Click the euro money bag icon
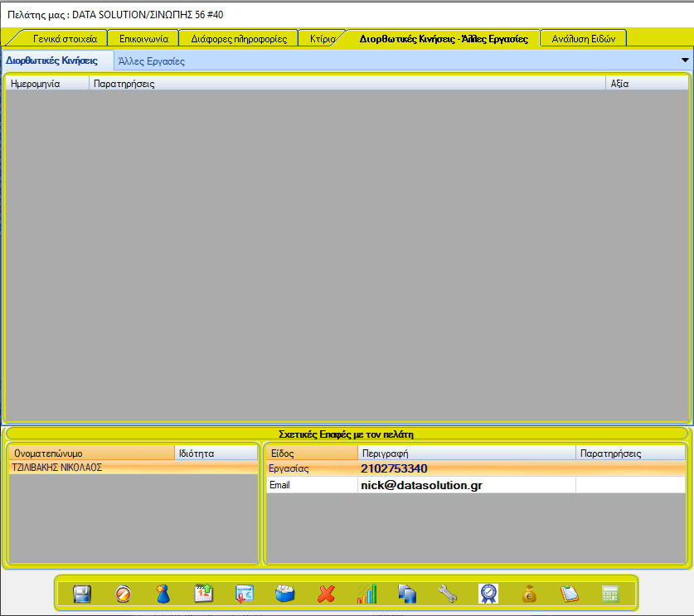 point(528,594)
